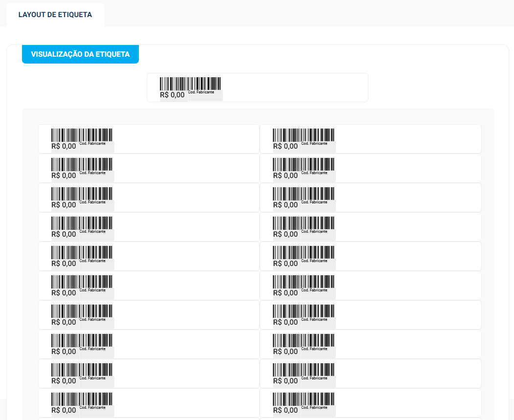Click Cod. Fabricante on sixth-row left label
The width and height of the screenshot is (514, 420).
pos(92,290)
